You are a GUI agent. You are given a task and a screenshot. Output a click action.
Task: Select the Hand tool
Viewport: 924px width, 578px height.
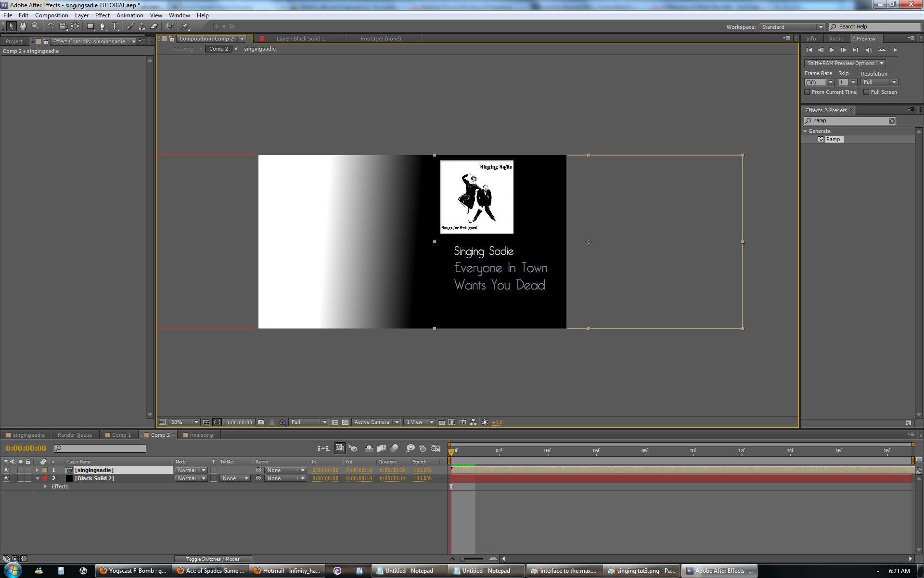23,26
